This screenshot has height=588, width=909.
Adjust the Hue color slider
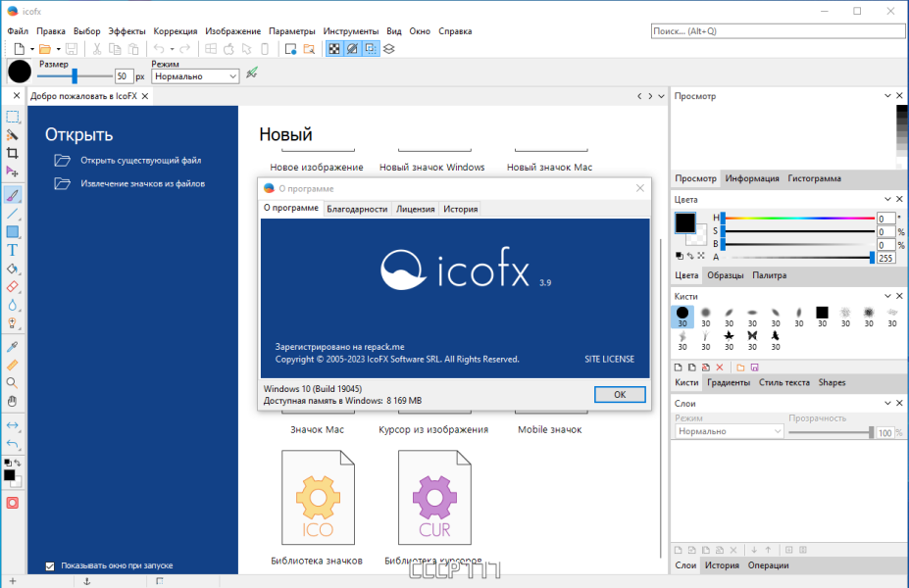click(x=798, y=219)
